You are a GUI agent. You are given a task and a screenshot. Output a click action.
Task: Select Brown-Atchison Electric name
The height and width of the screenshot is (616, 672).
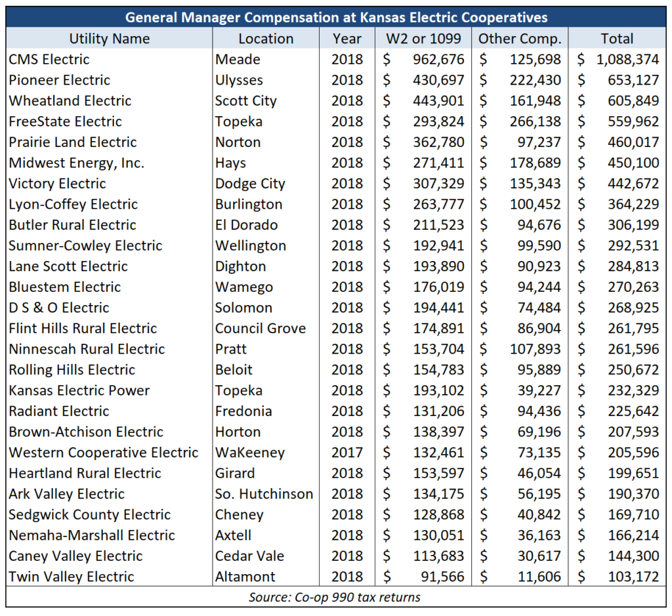tap(86, 432)
